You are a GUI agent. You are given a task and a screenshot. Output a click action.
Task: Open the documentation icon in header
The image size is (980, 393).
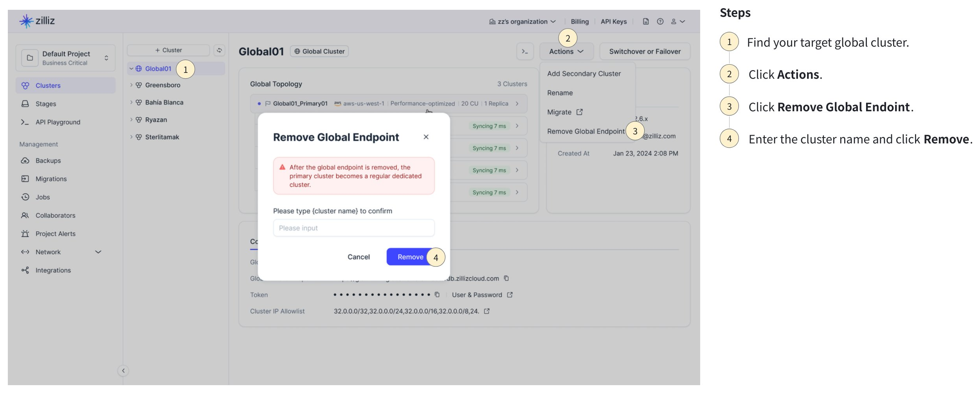click(646, 22)
